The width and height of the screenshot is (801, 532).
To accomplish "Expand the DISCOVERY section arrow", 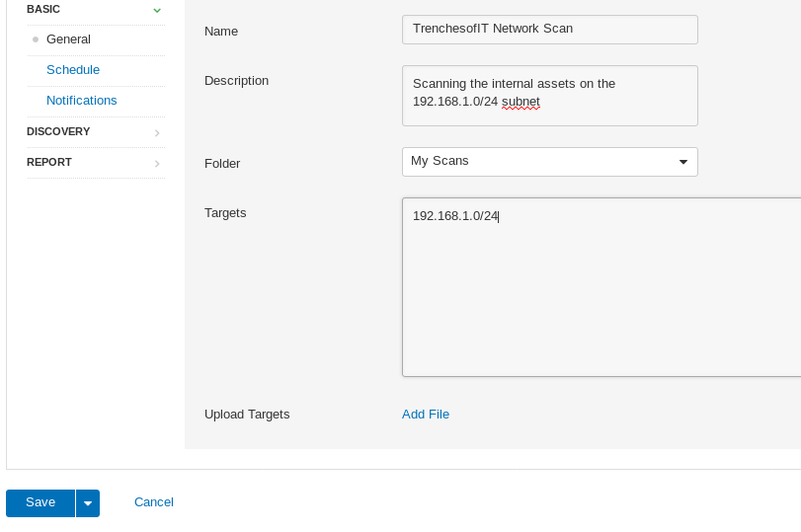I will 157,132.
